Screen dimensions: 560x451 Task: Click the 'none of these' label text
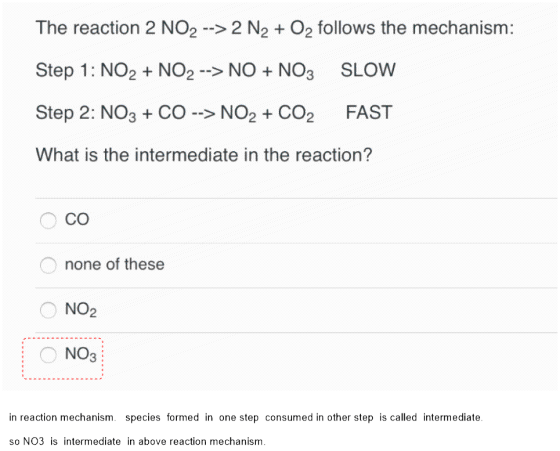pos(115,265)
